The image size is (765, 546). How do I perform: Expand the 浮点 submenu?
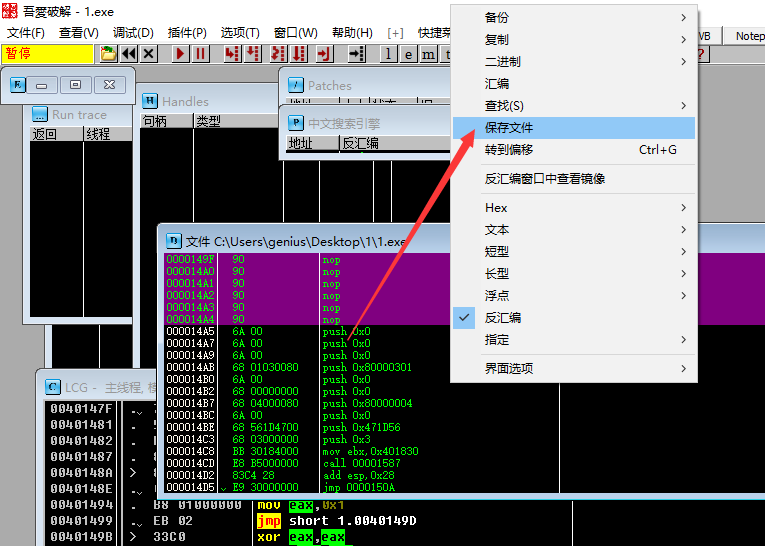[574, 296]
